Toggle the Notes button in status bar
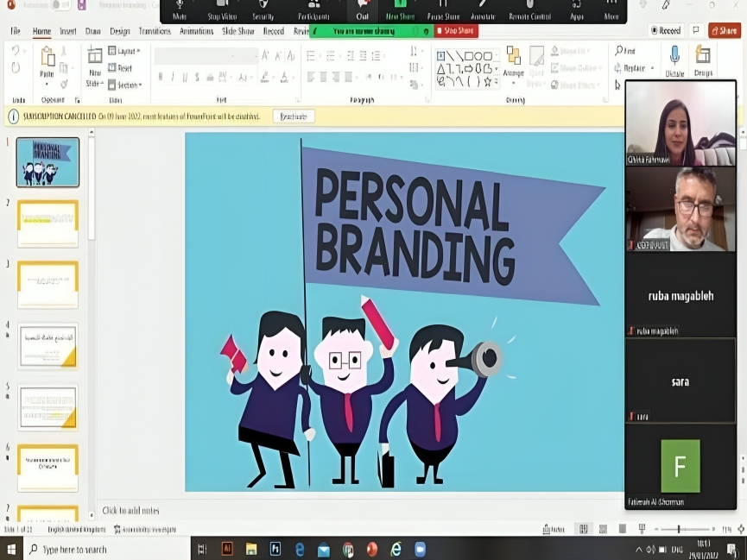The height and width of the screenshot is (560, 747). pyautogui.click(x=554, y=529)
